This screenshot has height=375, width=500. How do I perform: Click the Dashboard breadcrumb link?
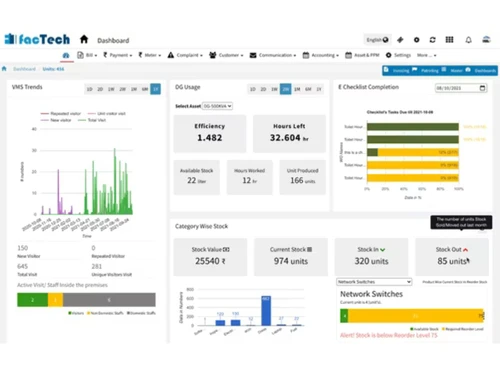[x=24, y=69]
